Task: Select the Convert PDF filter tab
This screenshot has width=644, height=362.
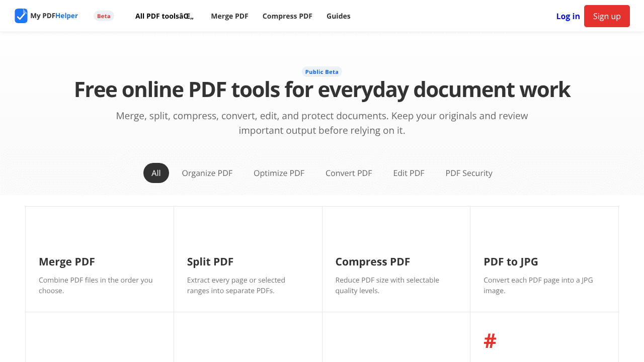Action: [349, 173]
